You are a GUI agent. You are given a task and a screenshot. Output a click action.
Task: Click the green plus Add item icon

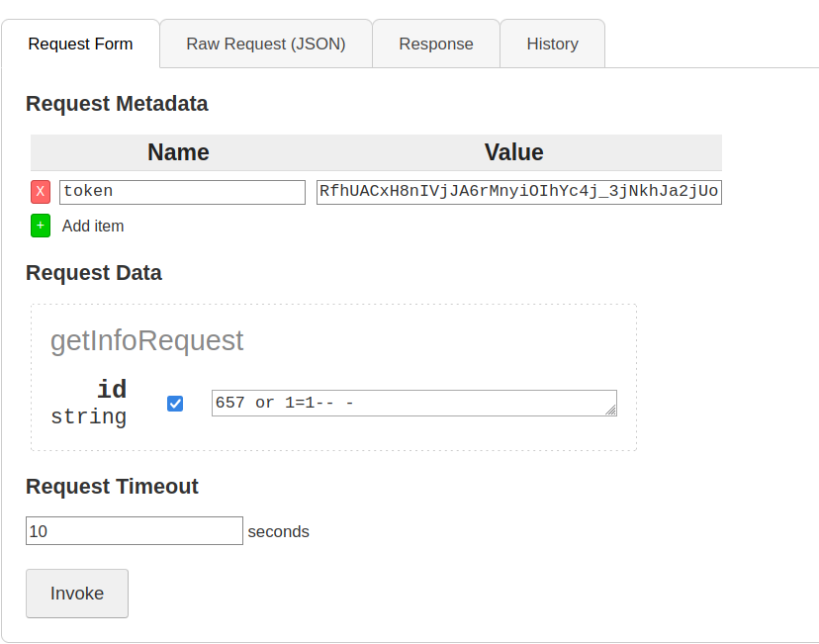pyautogui.click(x=41, y=226)
